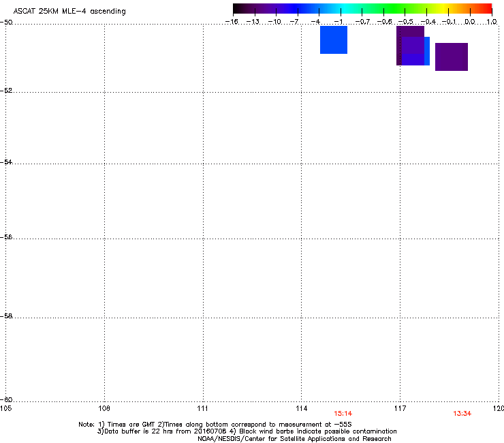This screenshot has height=443, width=504.
Task: Click the -60 latitude axis label
Action: [x=6, y=399]
